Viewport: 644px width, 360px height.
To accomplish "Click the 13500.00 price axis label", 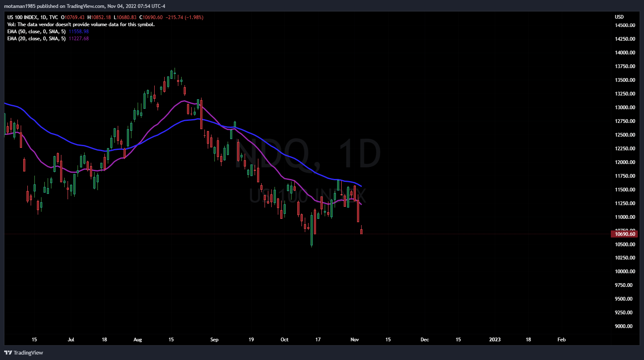I will tap(625, 80).
